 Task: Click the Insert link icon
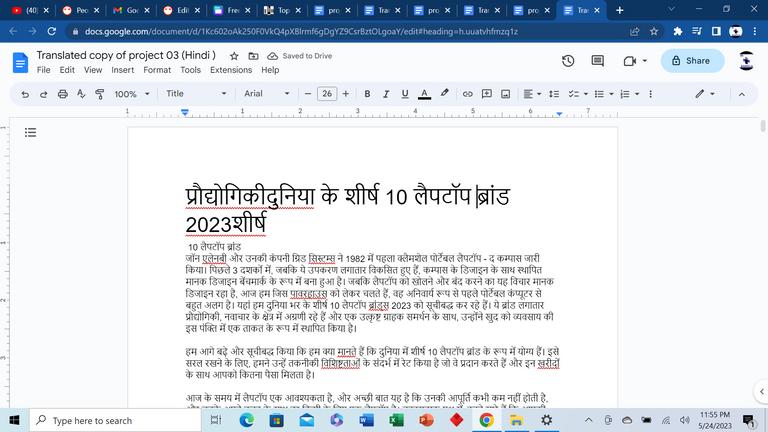(468, 94)
